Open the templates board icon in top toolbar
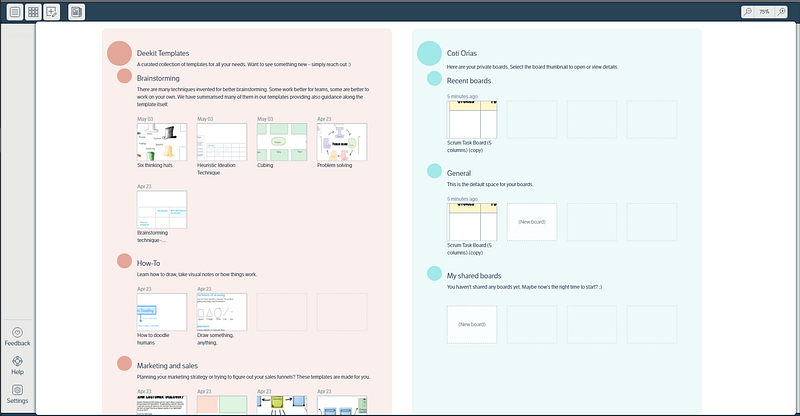The width and height of the screenshot is (800, 416). (77, 12)
